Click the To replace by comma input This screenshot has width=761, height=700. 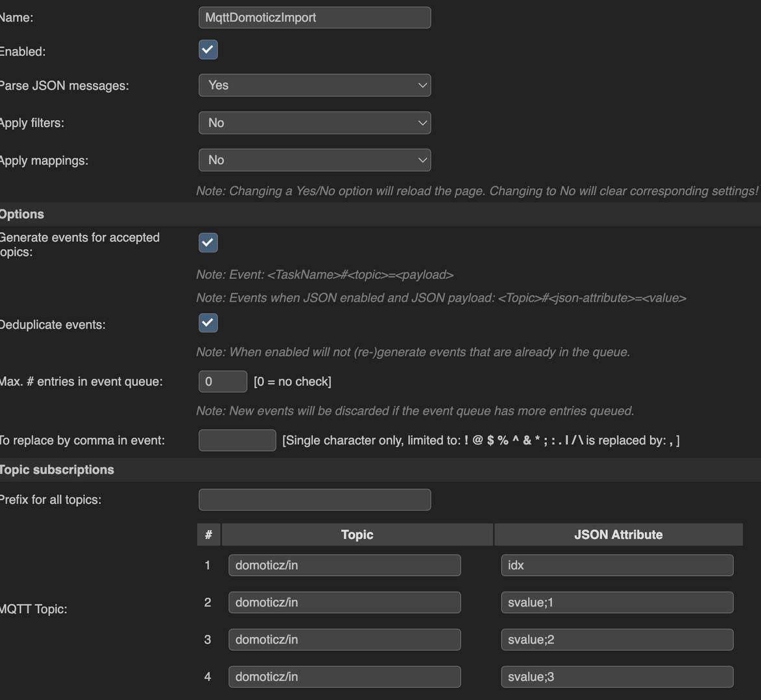pyautogui.click(x=237, y=441)
